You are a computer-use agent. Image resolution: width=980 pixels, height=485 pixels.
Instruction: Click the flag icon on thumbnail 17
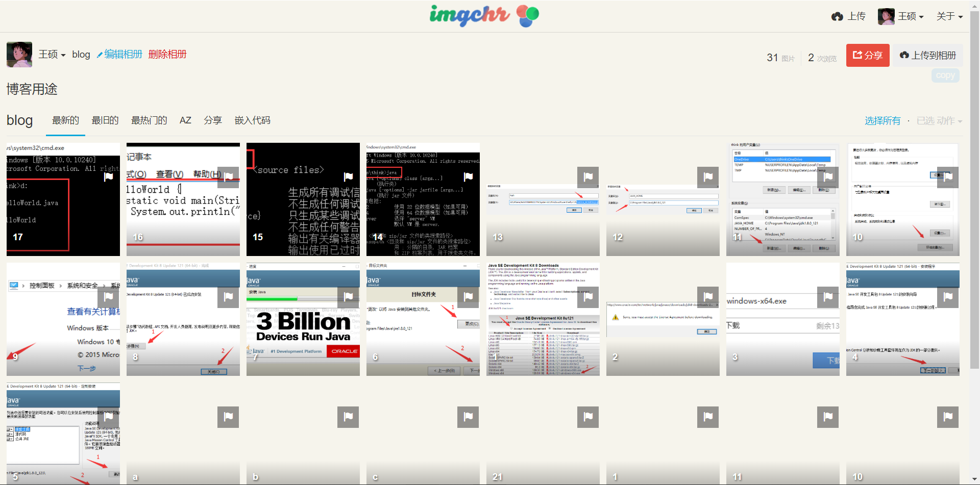(x=108, y=176)
